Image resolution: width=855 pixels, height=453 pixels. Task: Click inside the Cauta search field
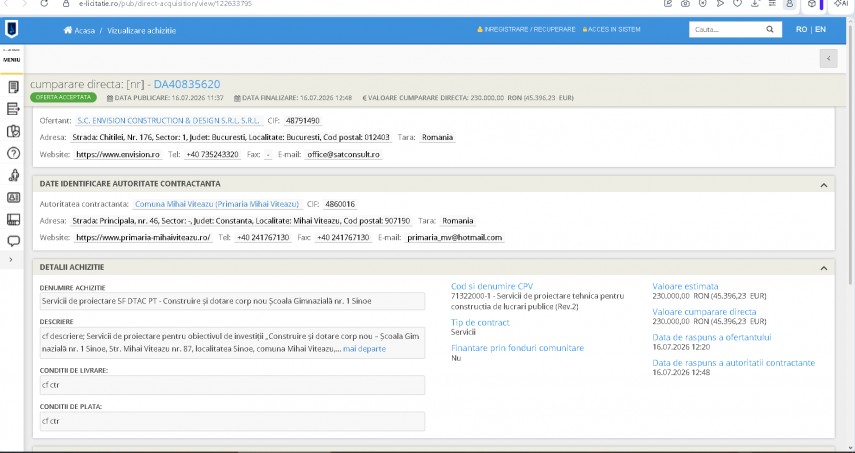coord(726,29)
